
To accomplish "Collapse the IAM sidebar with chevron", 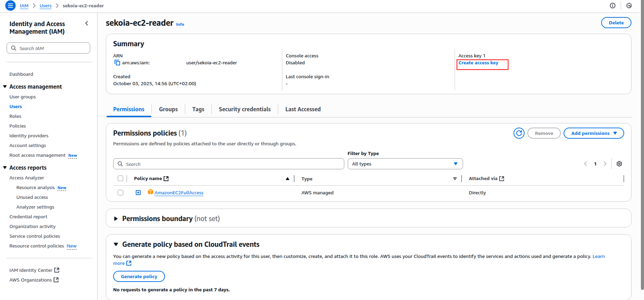I will pos(87,23).
